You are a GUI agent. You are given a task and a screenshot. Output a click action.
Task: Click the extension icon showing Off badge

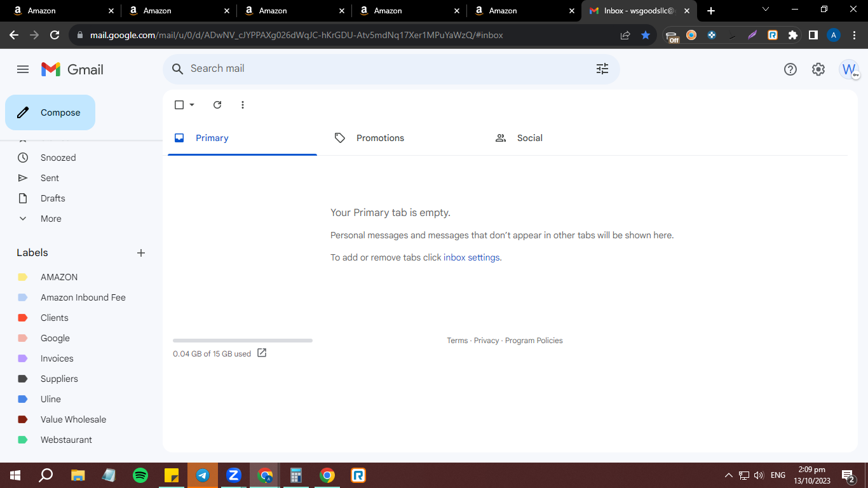pyautogui.click(x=672, y=36)
